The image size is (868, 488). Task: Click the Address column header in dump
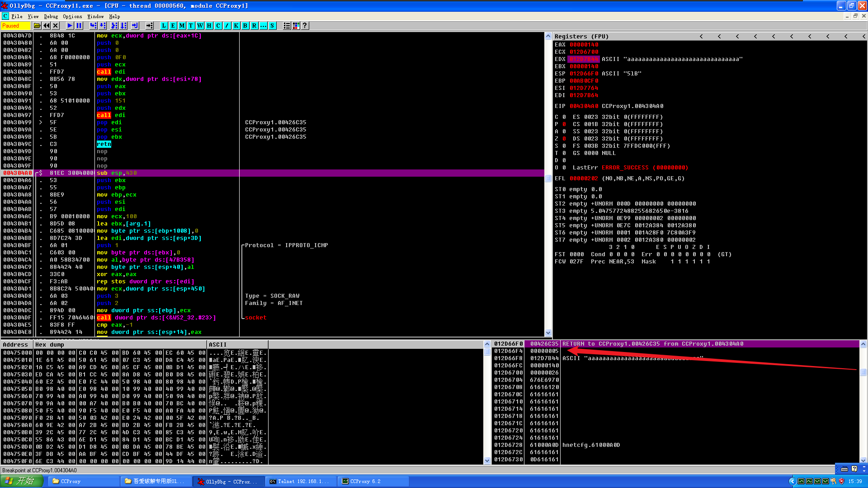coord(17,344)
